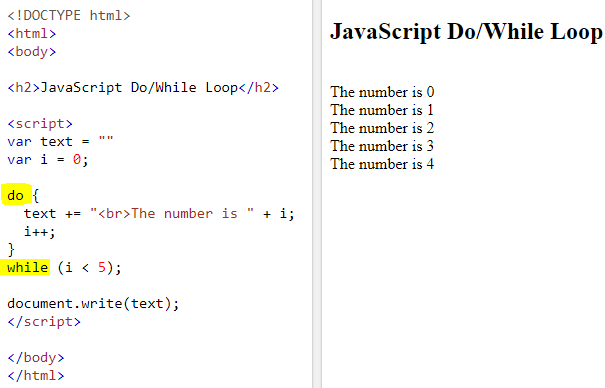This screenshot has width=605, height=388.
Task: Click the 'var i = 0;' line
Action: pyautogui.click(x=48, y=159)
